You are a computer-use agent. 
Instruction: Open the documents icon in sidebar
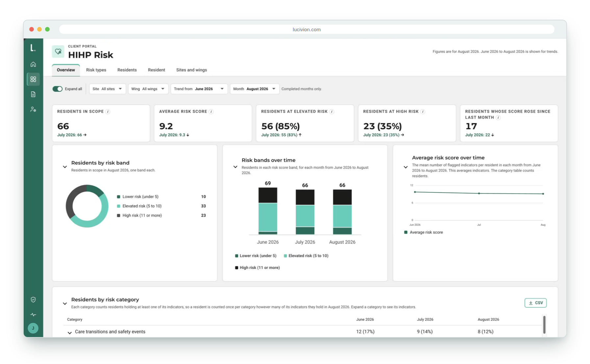click(x=33, y=94)
